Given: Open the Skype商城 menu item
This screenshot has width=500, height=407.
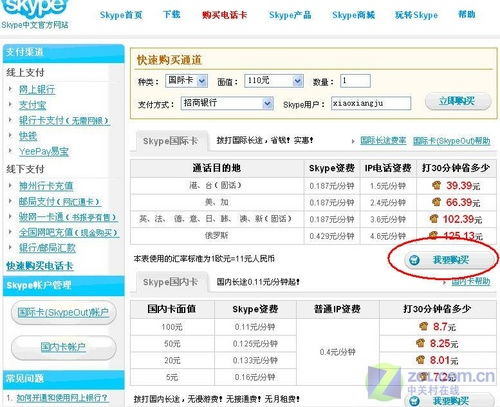Looking at the screenshot, I should pyautogui.click(x=353, y=15).
